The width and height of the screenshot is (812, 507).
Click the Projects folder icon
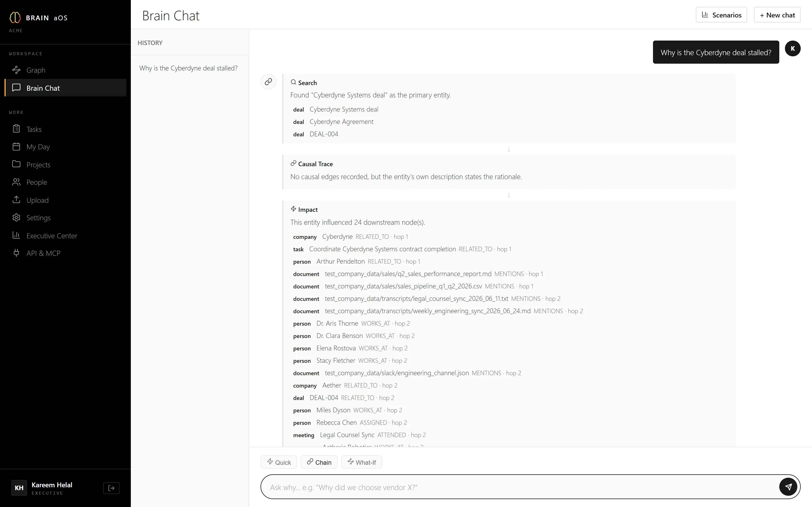[x=16, y=164]
